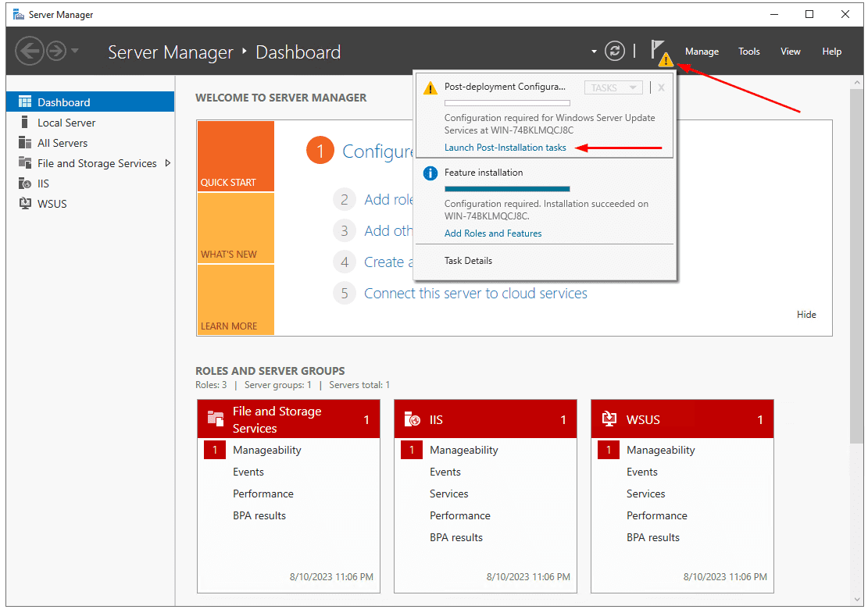Open Events in File and Storage tile
Image resolution: width=868 pixels, height=613 pixels.
coord(248,472)
